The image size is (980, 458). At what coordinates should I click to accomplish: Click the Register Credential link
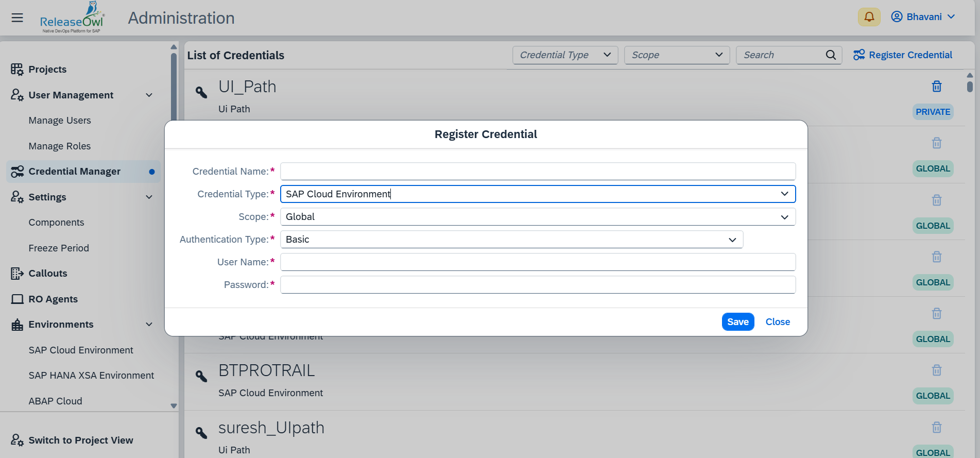coord(910,55)
